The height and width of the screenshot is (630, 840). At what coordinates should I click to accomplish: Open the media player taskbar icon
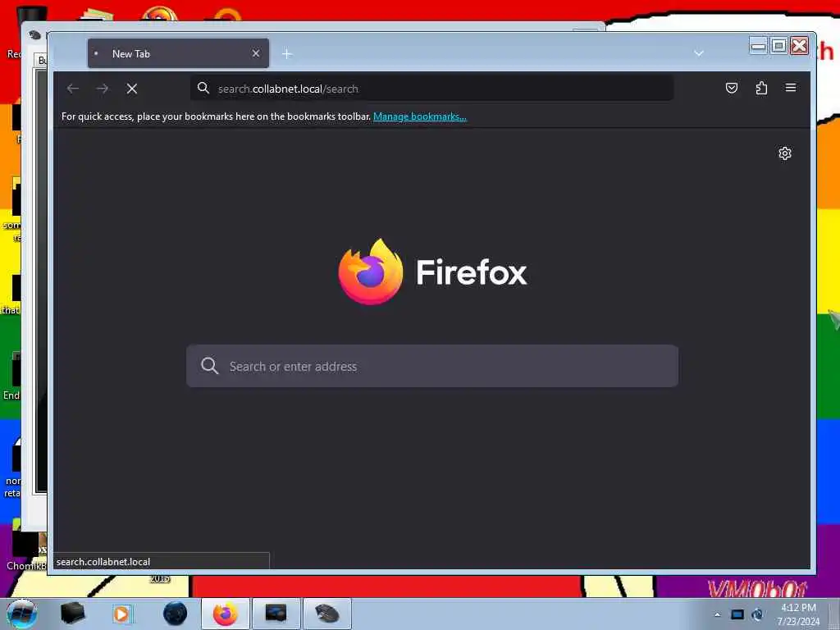[121, 614]
